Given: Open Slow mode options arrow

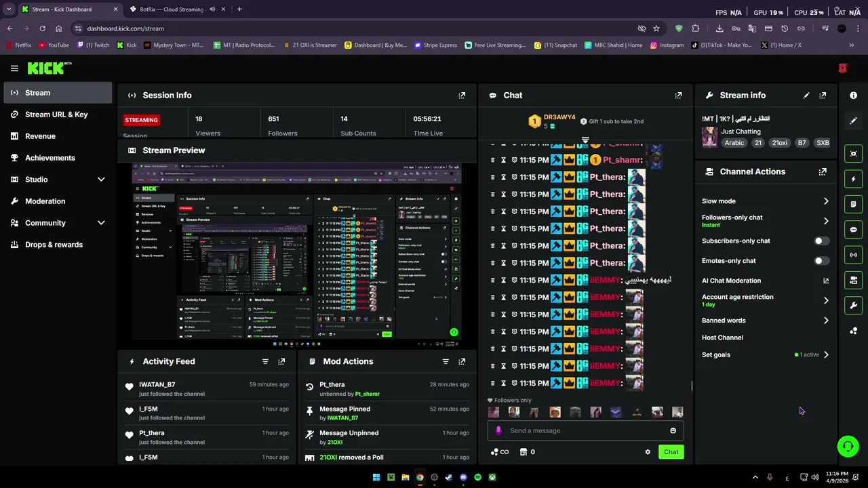Looking at the screenshot, I should coord(826,201).
